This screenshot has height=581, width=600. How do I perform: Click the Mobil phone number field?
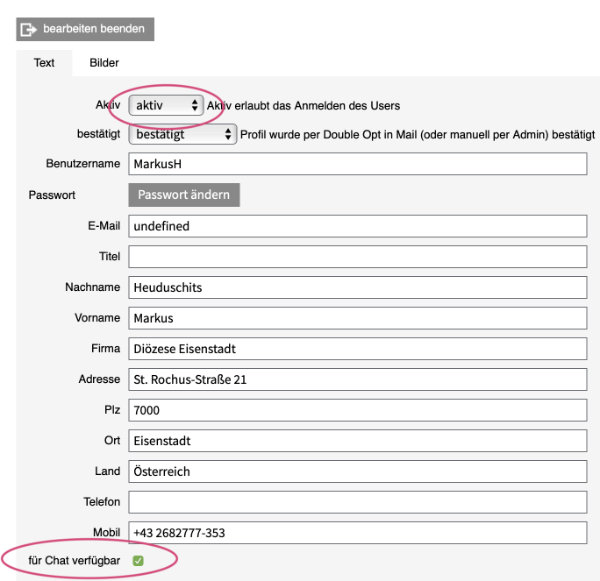click(357, 533)
